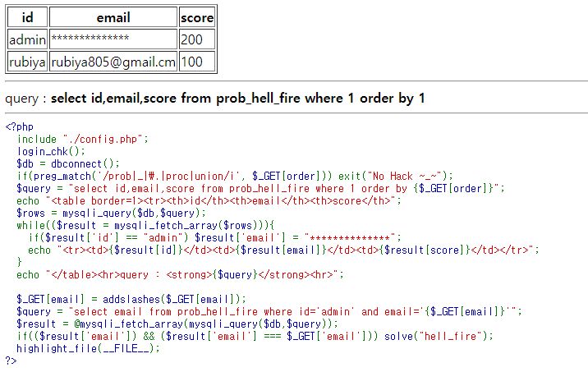
Task: Click the select email from prob_hell_fire line
Action: (x=269, y=311)
